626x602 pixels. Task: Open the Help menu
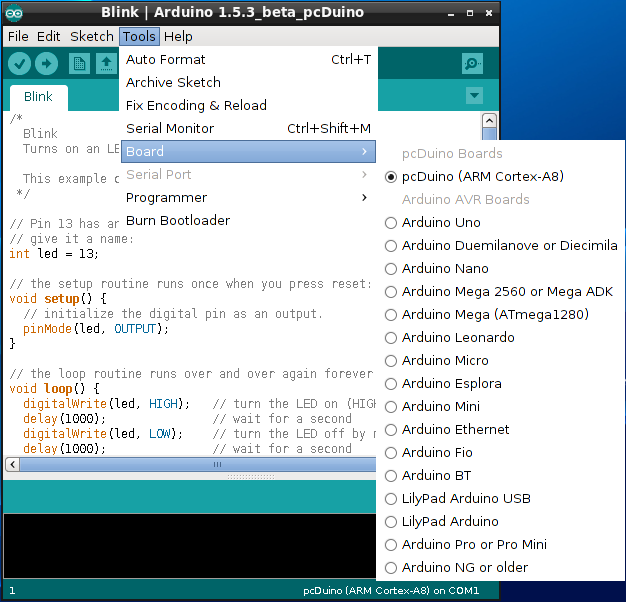point(178,36)
